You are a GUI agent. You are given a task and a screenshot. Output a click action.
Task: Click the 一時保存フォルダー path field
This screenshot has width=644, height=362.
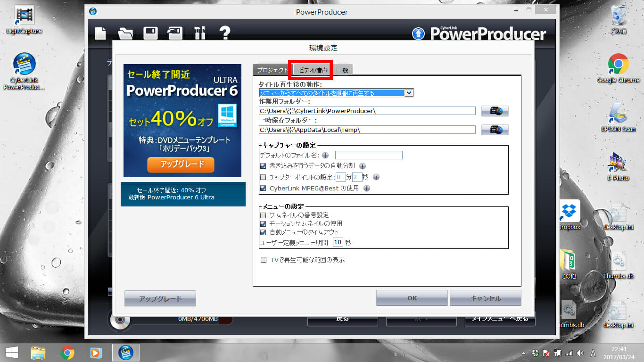coord(367,129)
